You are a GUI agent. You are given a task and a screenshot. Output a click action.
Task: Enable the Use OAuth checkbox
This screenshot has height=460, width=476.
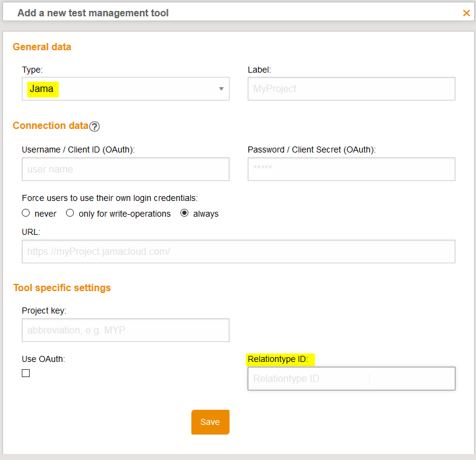click(26, 373)
